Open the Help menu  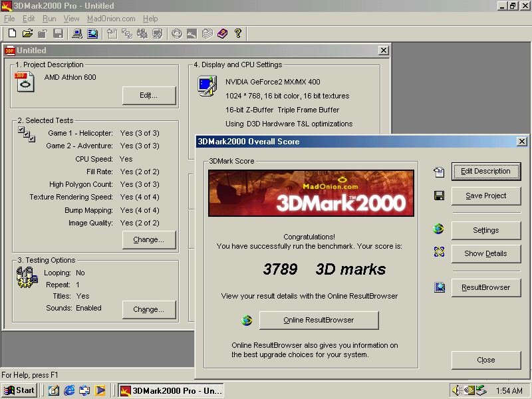(150, 19)
